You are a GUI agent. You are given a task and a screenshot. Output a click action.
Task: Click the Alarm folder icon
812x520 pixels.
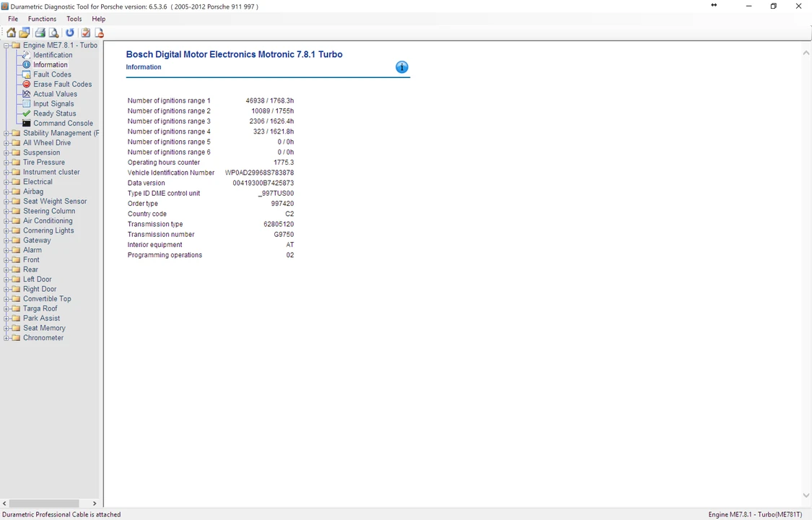pos(16,250)
